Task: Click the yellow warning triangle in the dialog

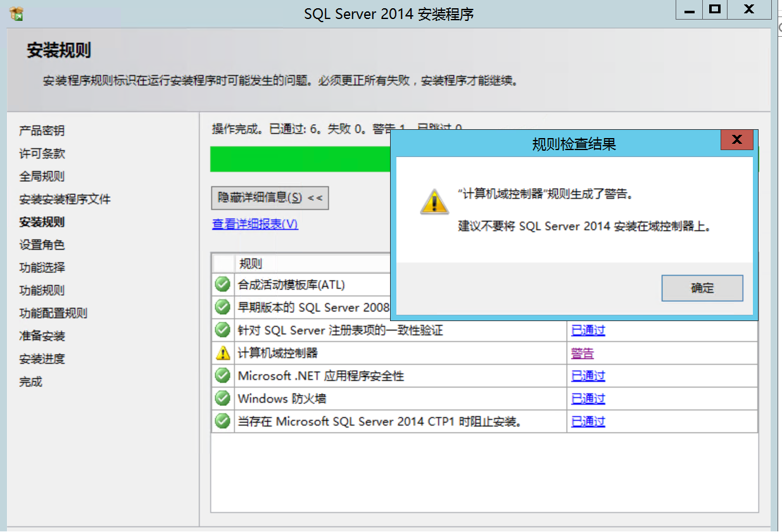Action: point(434,201)
